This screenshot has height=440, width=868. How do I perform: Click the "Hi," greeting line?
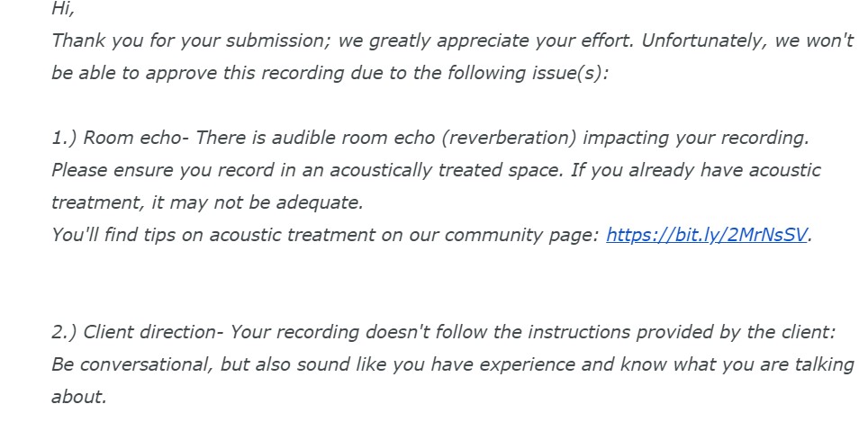pyautogui.click(x=63, y=9)
